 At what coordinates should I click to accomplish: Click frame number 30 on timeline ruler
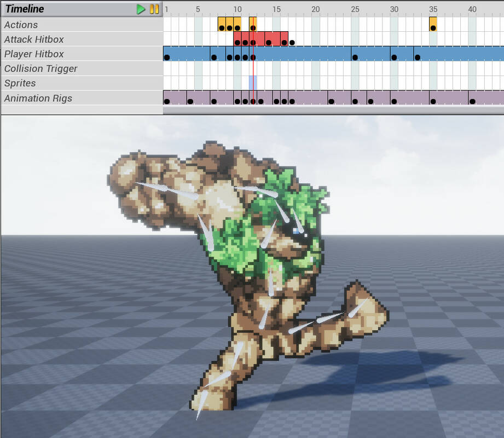394,9
